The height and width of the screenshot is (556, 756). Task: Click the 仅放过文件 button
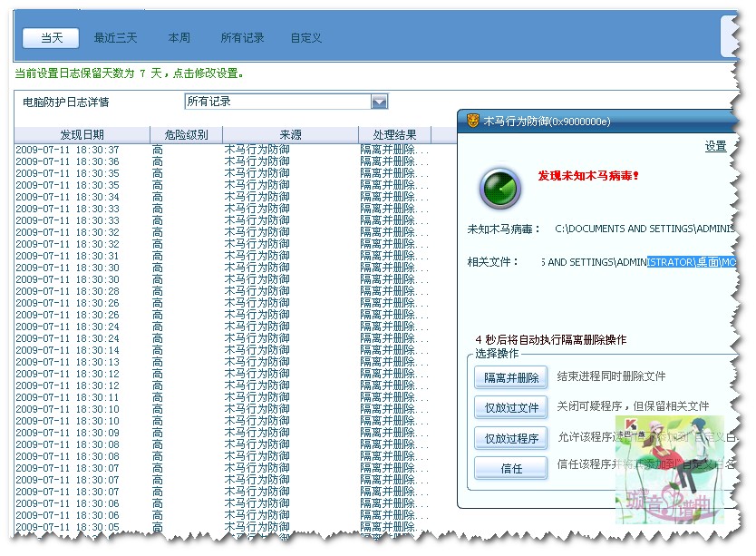coord(511,408)
